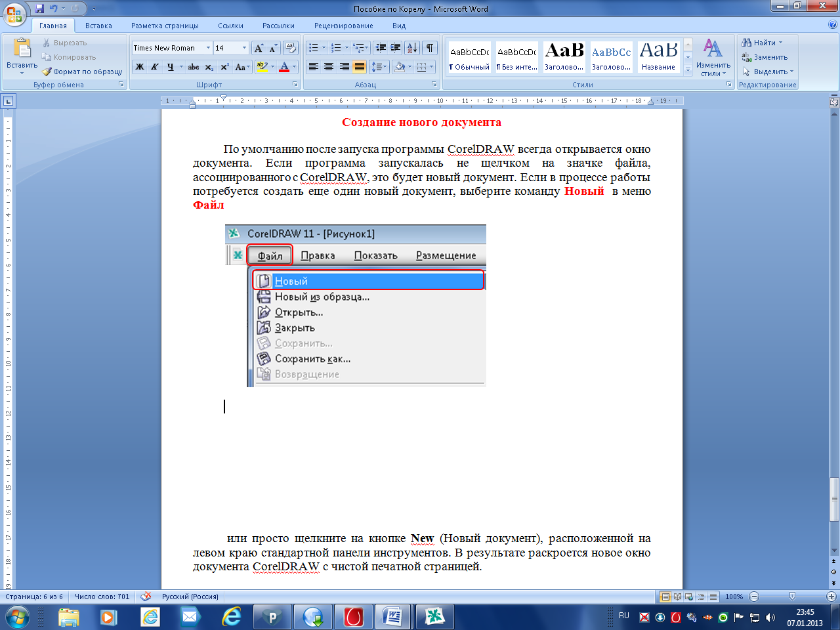The height and width of the screenshot is (630, 840).
Task: Click Изменить стили button
Action: click(x=713, y=57)
